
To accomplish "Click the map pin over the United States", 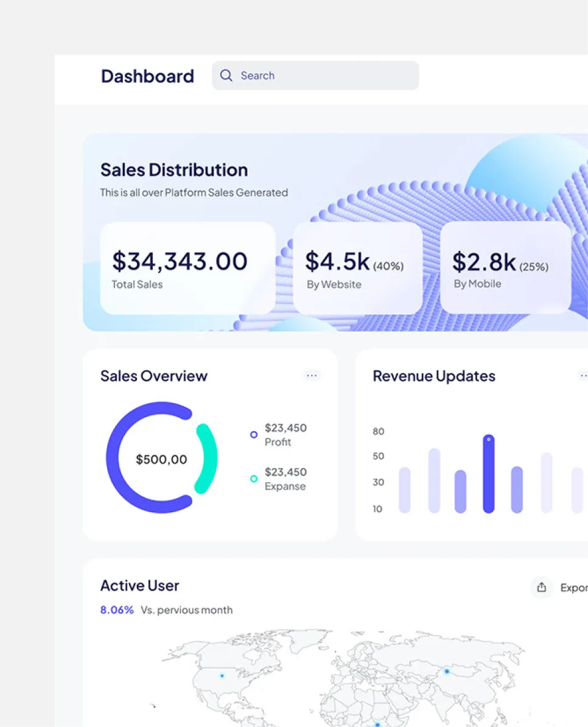I will click(221, 675).
